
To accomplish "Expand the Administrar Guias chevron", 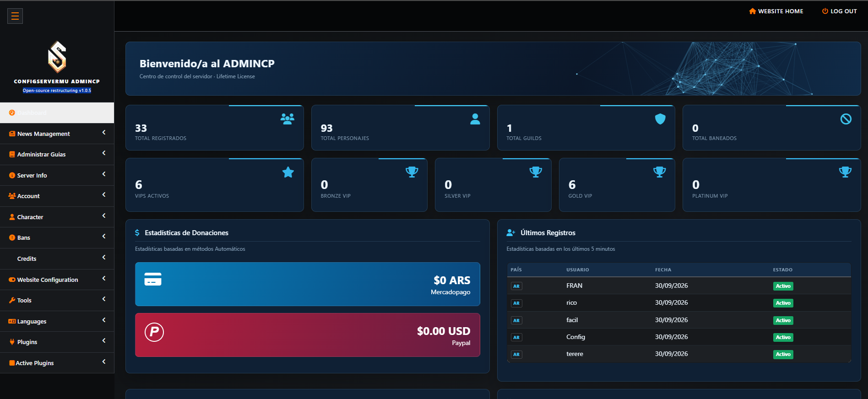I will coord(104,153).
